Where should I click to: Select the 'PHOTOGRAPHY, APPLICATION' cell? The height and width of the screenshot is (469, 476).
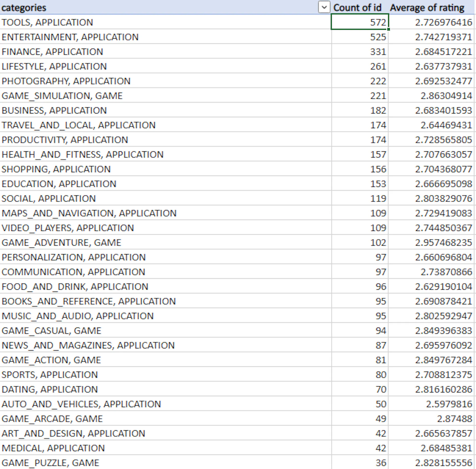[x=166, y=81]
